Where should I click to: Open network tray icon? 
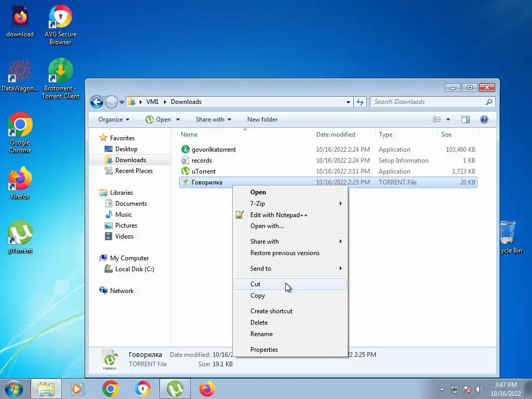[454, 389]
